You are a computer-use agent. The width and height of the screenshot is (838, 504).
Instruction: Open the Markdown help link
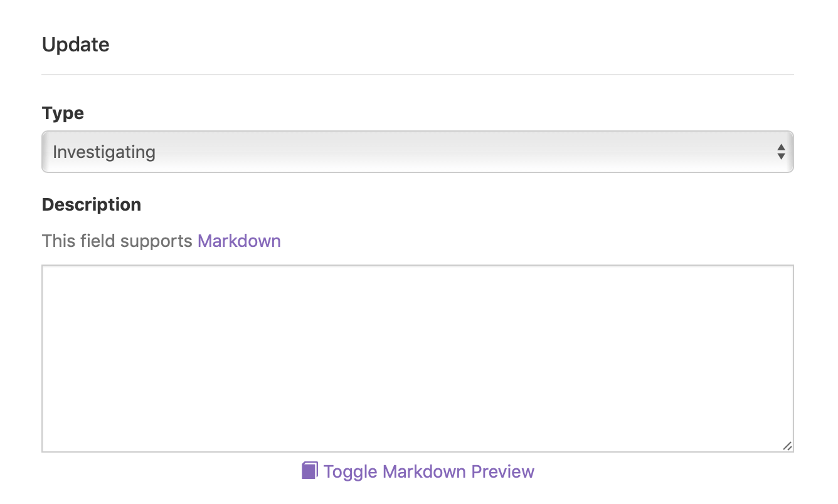pos(239,241)
